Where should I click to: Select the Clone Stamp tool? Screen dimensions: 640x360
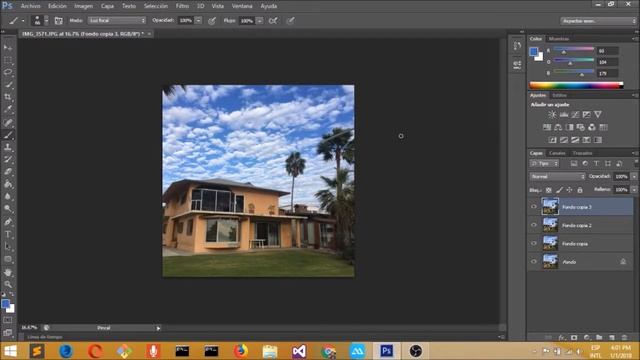coord(8,147)
